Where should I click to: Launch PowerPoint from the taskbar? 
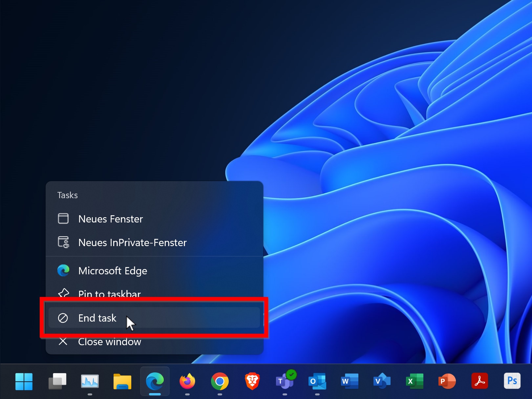click(447, 381)
